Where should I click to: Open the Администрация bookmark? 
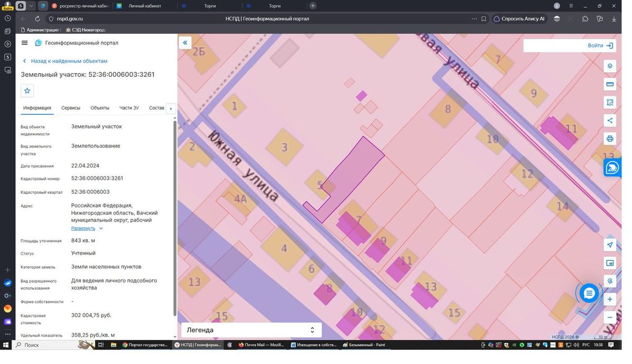39,30
